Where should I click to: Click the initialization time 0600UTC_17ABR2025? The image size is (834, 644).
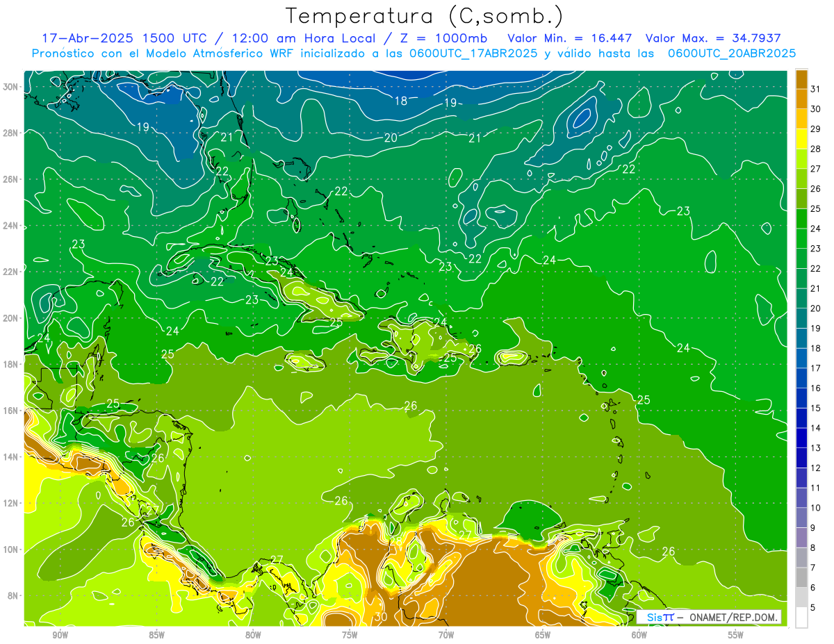click(473, 53)
